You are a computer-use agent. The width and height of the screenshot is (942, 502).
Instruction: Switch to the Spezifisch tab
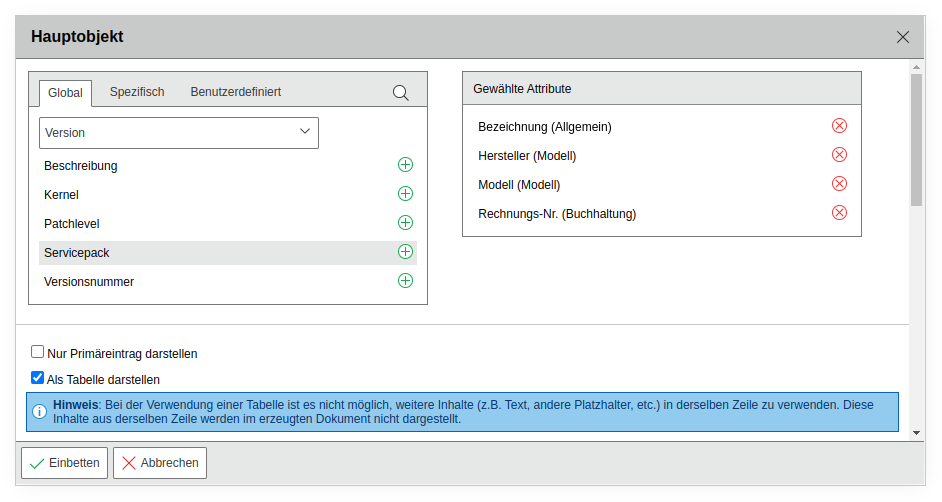click(137, 92)
